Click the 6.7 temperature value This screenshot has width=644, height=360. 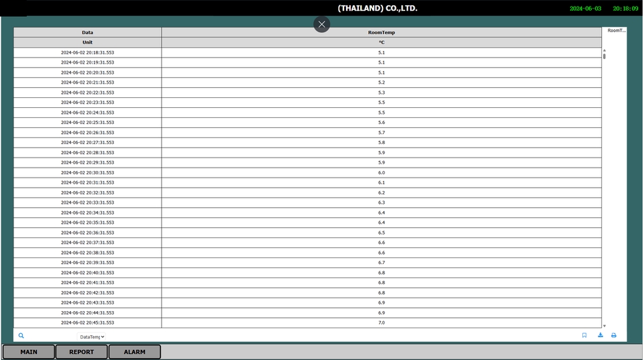point(381,263)
